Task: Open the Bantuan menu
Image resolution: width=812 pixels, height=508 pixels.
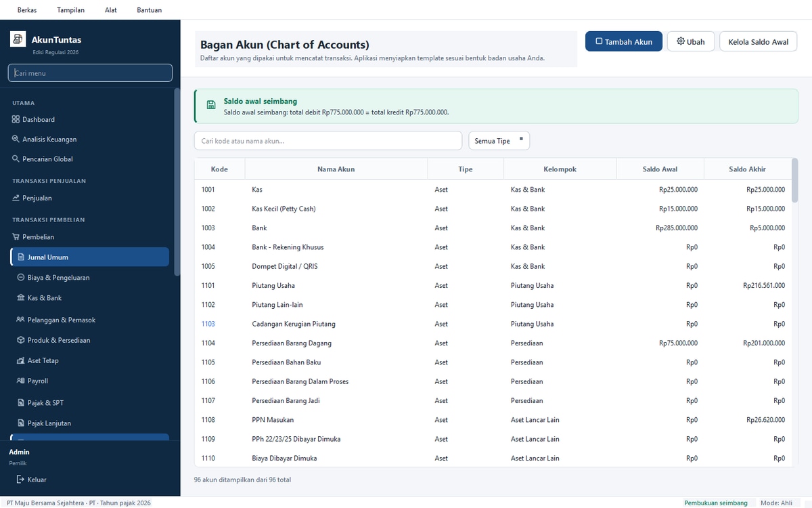Action: click(149, 10)
